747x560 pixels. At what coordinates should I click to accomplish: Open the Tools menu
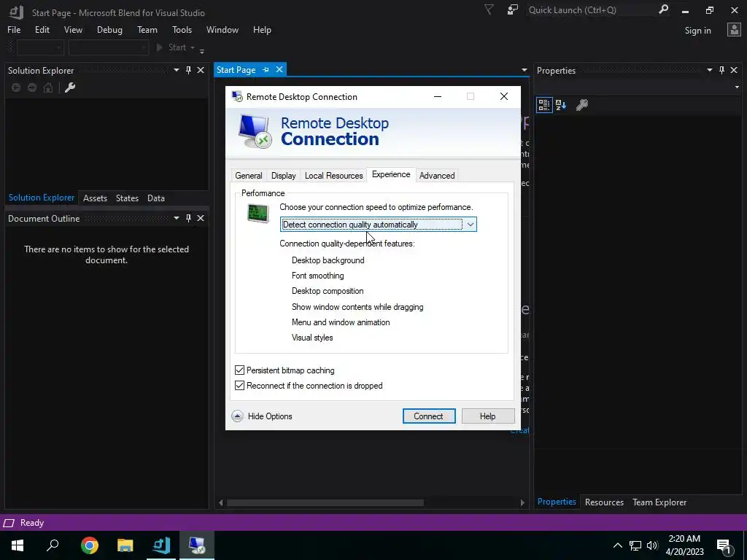(182, 29)
